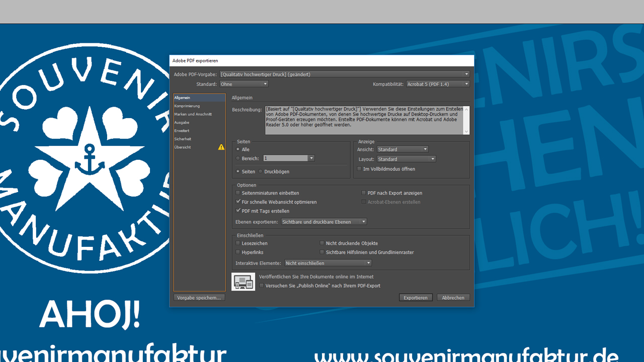
Task: Switch to the Komprimierung section
Action: click(199, 106)
